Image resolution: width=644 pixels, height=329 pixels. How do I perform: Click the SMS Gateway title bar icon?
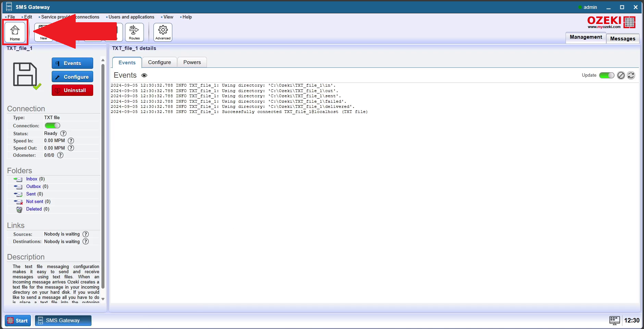(x=9, y=7)
